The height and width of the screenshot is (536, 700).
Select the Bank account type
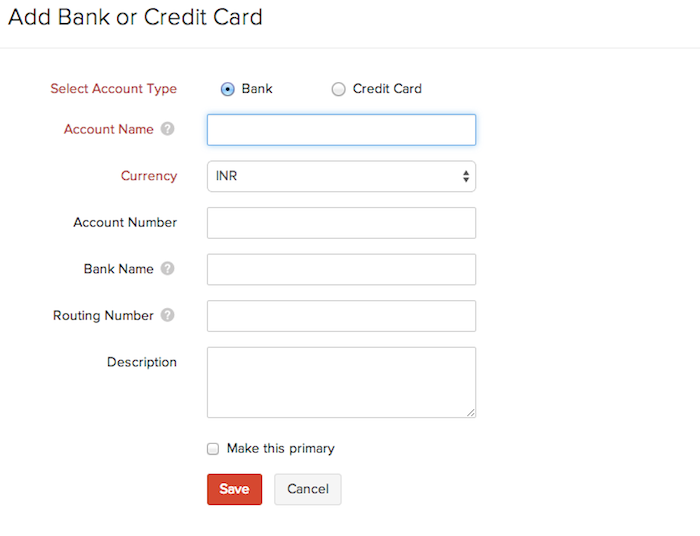click(x=227, y=89)
